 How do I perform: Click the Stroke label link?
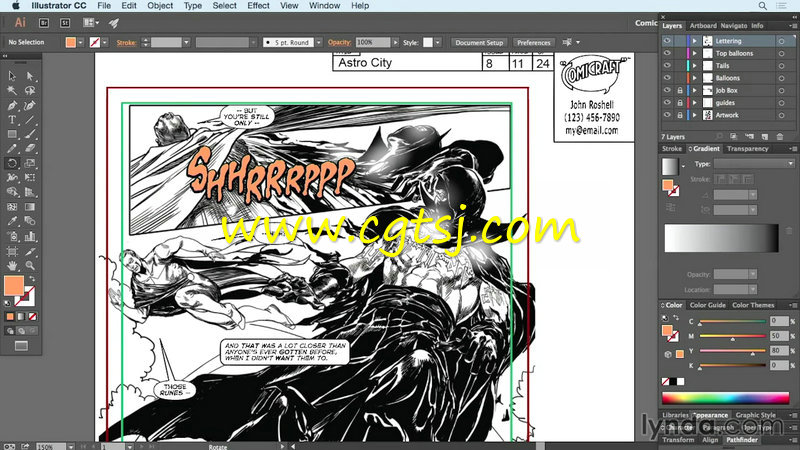point(126,42)
